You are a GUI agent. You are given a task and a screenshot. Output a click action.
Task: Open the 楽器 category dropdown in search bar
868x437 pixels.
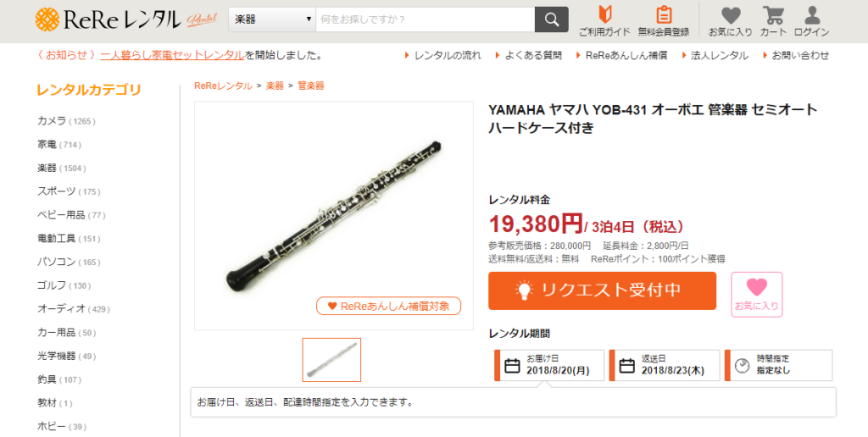[272, 19]
